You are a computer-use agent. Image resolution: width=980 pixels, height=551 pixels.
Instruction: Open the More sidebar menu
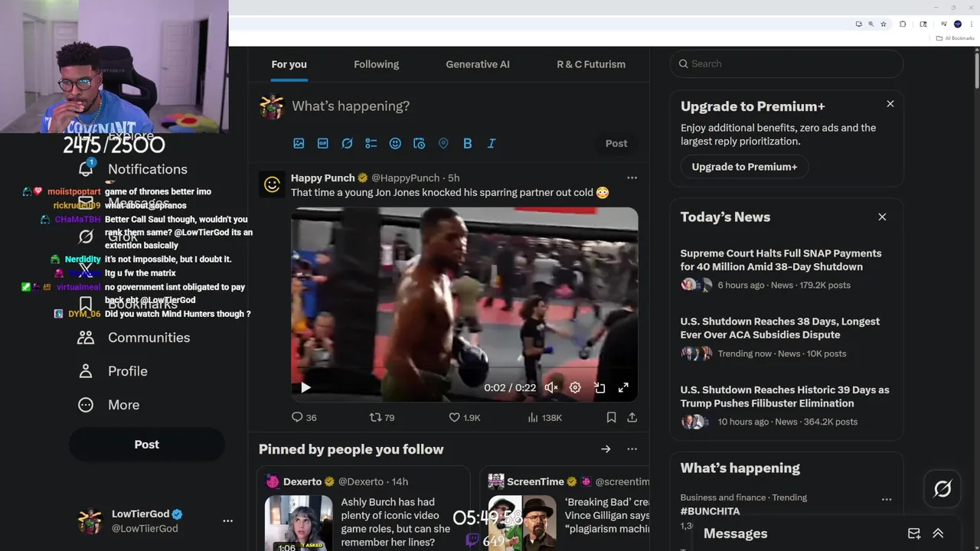109,405
